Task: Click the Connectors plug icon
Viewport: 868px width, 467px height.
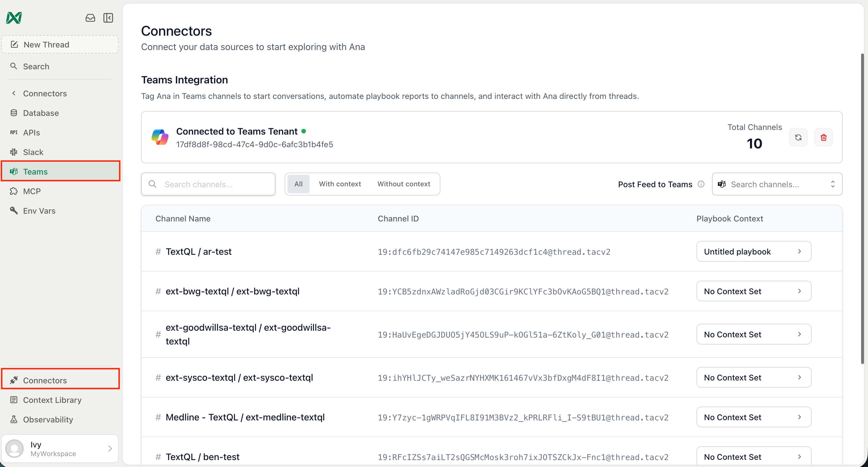Action: pos(14,380)
